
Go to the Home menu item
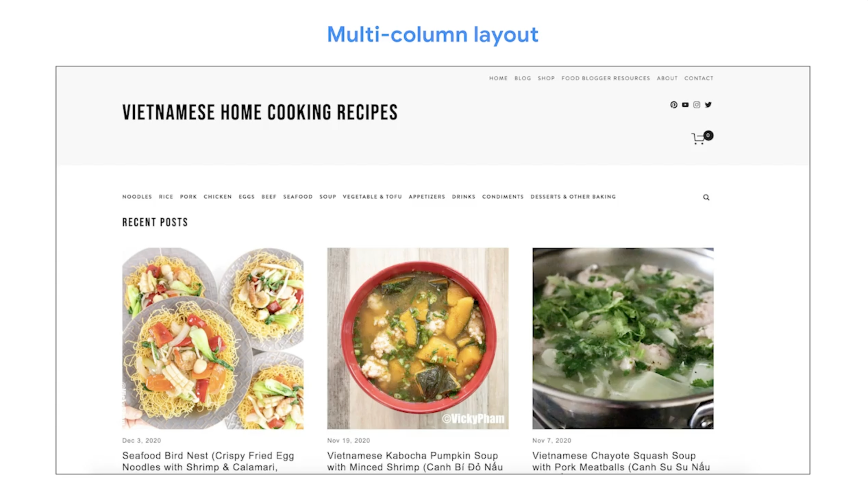[498, 78]
